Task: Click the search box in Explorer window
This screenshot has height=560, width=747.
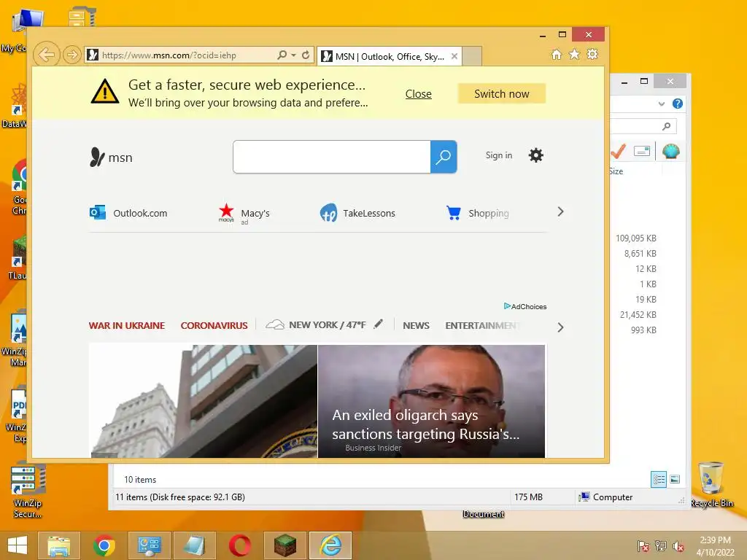Action: pos(643,126)
